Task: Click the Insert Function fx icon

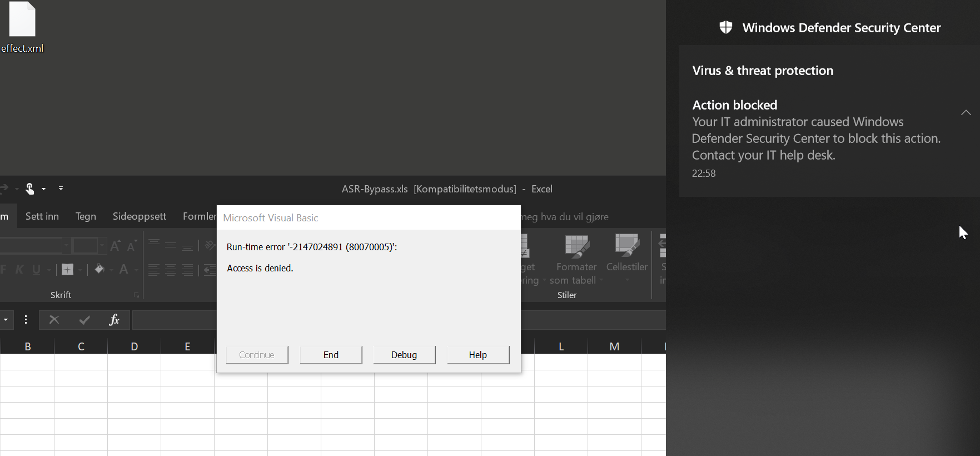Action: [114, 320]
